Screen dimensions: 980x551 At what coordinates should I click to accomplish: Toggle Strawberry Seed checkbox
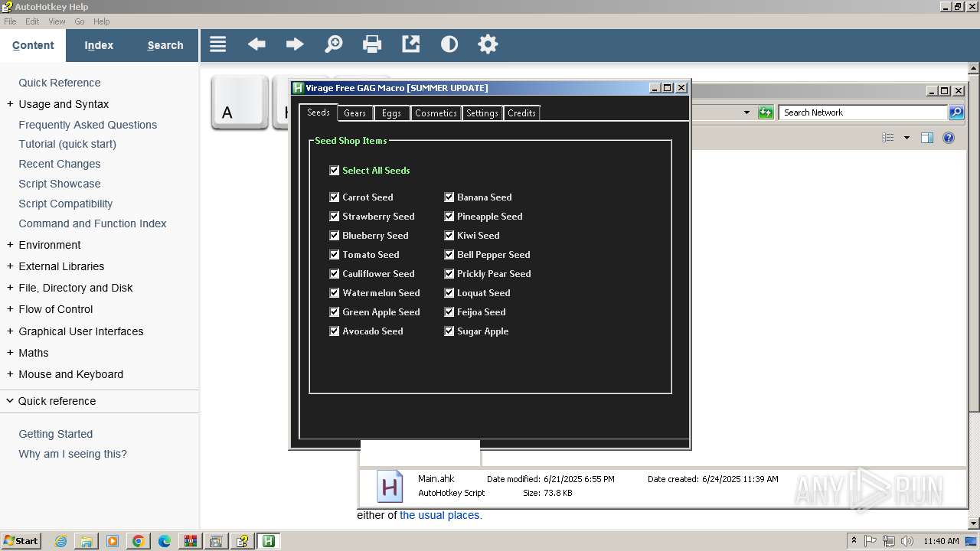[x=334, y=217]
